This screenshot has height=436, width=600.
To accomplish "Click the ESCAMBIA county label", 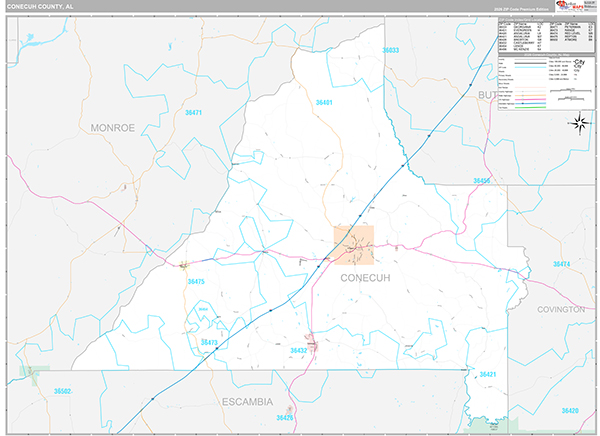I will (248, 402).
